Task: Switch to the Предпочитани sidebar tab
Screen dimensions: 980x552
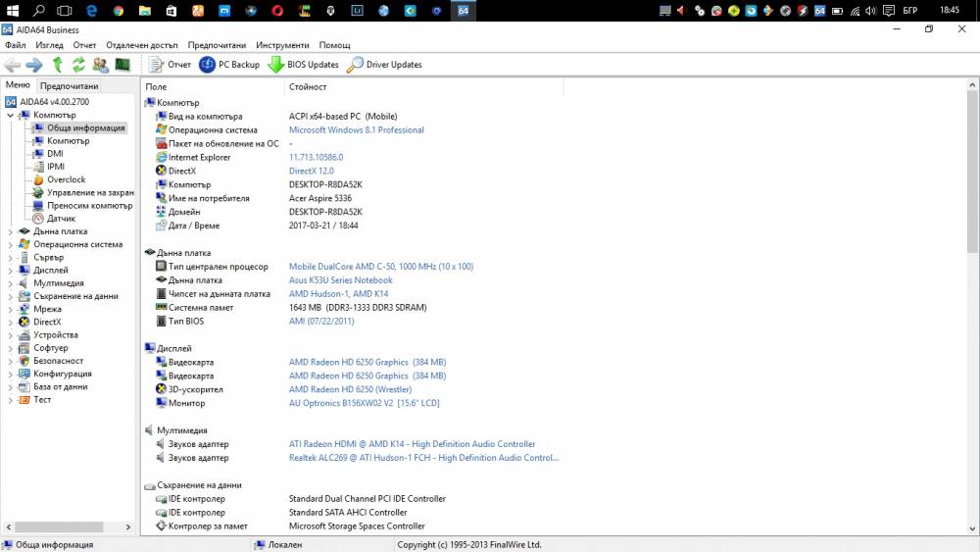Action: (x=69, y=85)
